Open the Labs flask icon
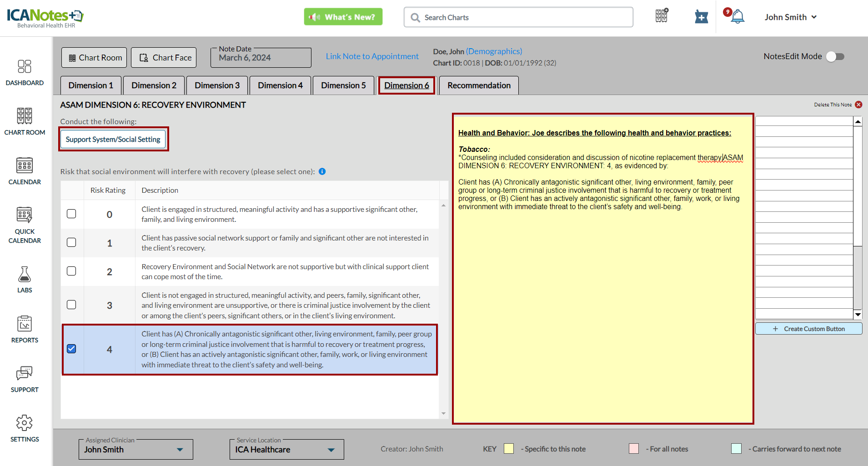Screen dimensions: 868x466 (25, 275)
